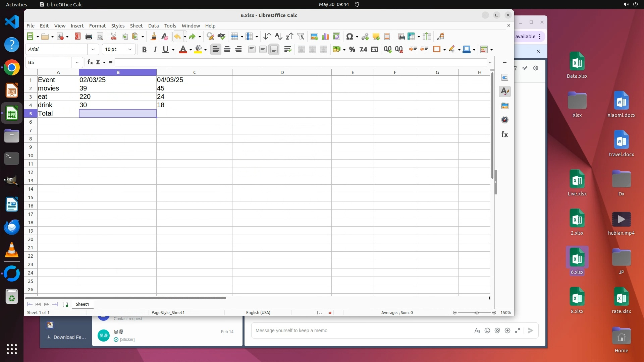This screenshot has height=362, width=644.
Task: Open the Functions sidebar panel (fx)
Action: tap(504, 134)
